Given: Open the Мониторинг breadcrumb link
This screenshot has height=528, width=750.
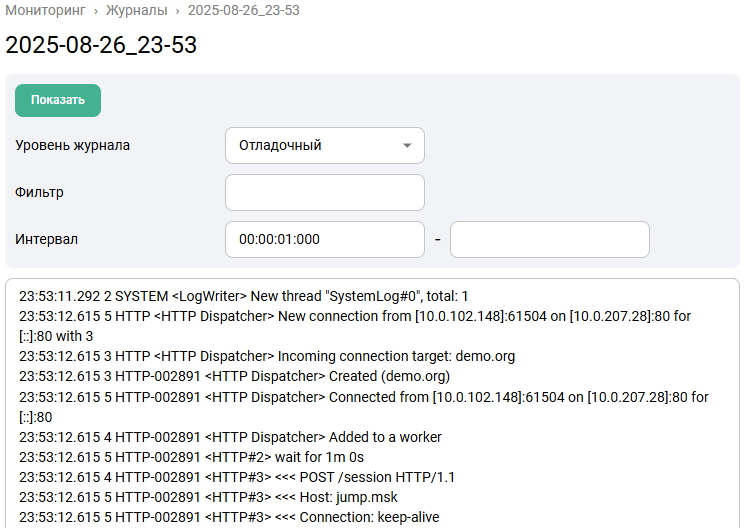Looking at the screenshot, I should 46,10.
